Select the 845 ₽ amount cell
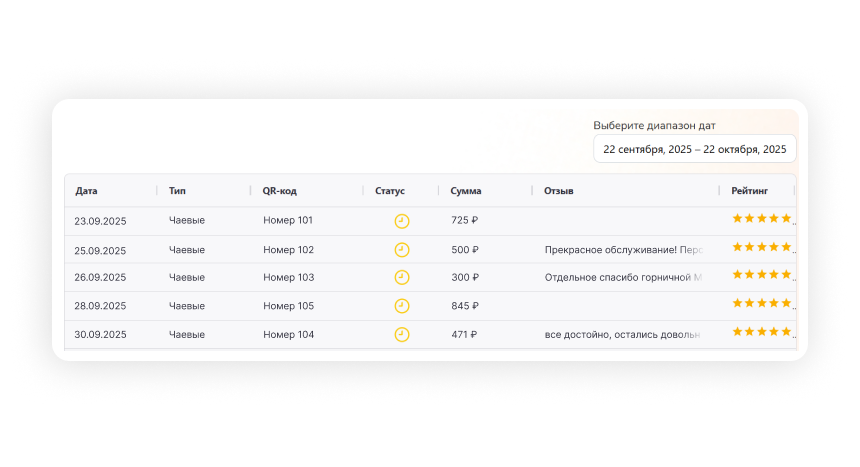Image resolution: width=860 pixels, height=467 pixels. click(465, 306)
